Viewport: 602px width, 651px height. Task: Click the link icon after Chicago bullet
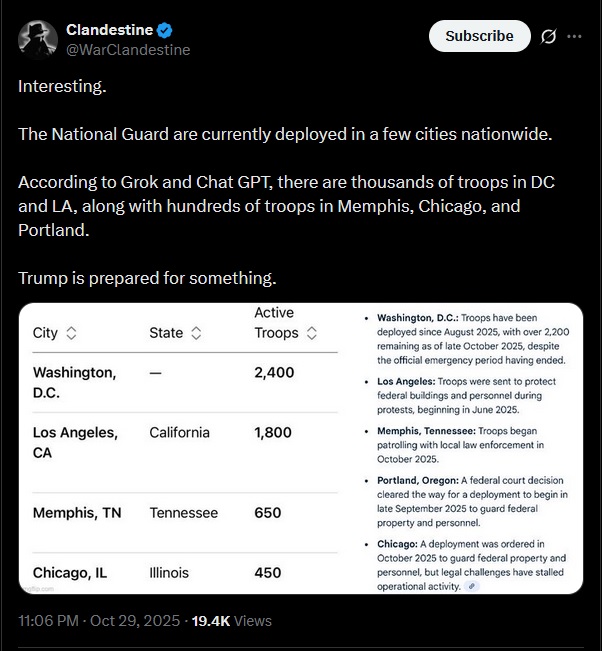click(473, 586)
